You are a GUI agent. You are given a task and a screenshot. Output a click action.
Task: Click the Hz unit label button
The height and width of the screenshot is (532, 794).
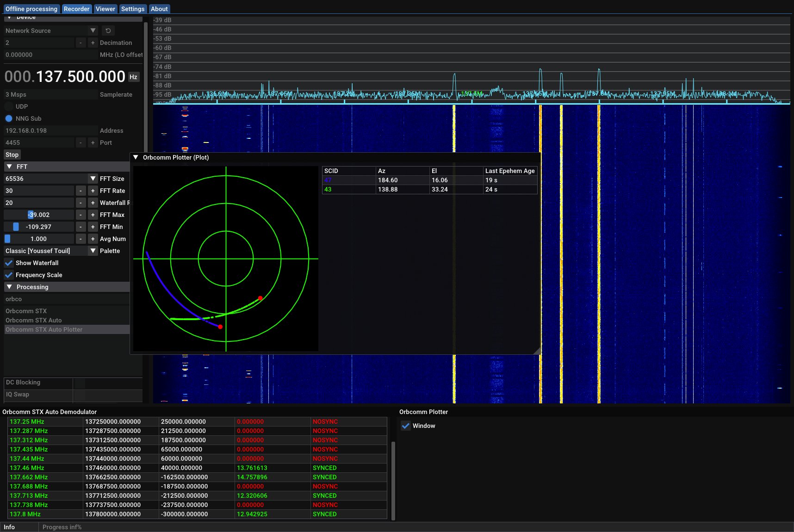coord(133,77)
